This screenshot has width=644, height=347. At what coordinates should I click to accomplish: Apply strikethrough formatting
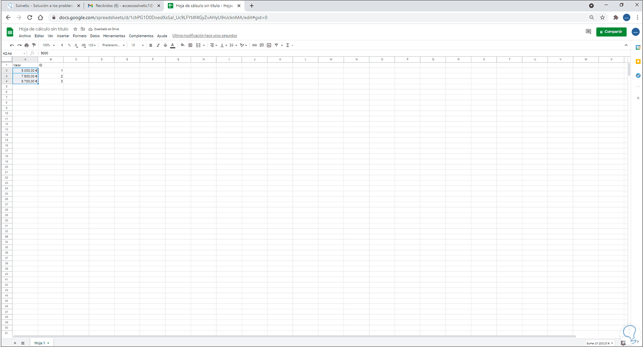pyautogui.click(x=166, y=45)
